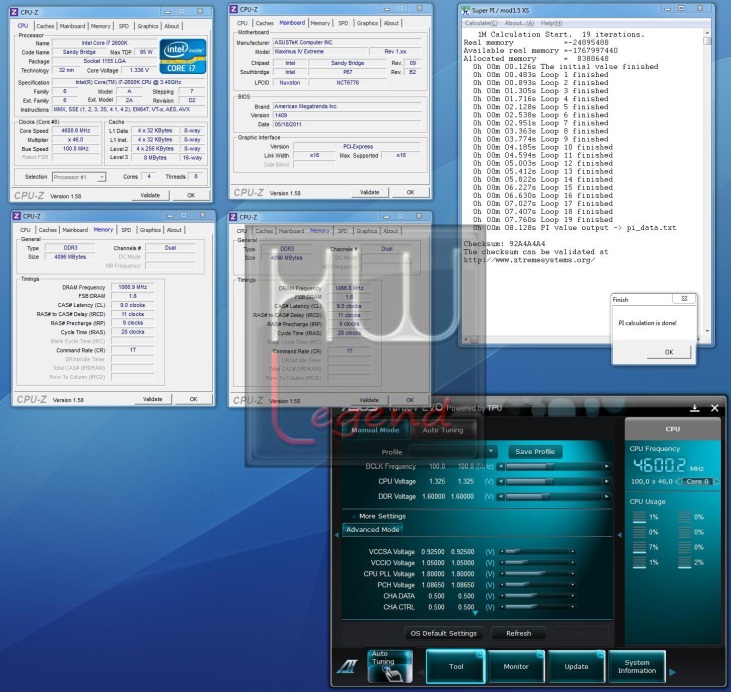Click OS Default Settings button
Screen dimensions: 731x692
[443, 633]
